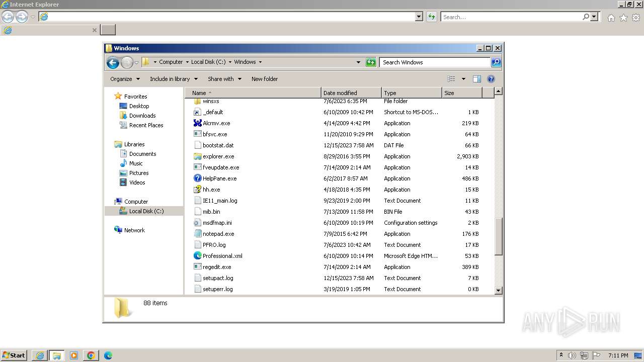
Task: Select Downloads under Favorites
Action: pos(137,116)
